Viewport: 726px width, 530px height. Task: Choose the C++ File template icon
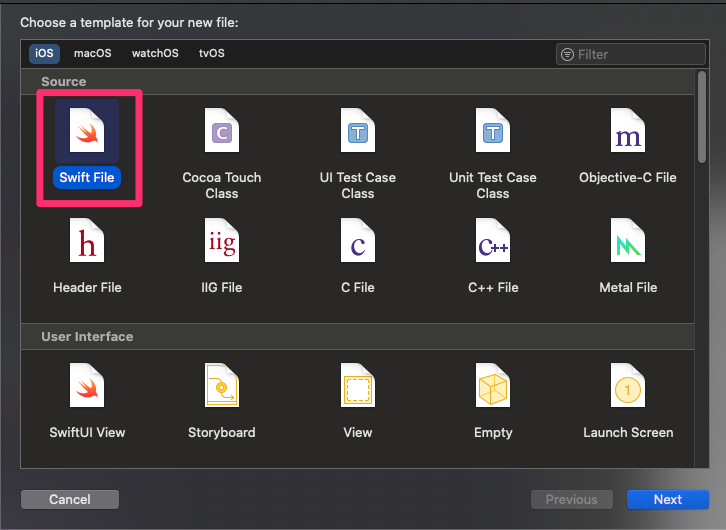(493, 240)
